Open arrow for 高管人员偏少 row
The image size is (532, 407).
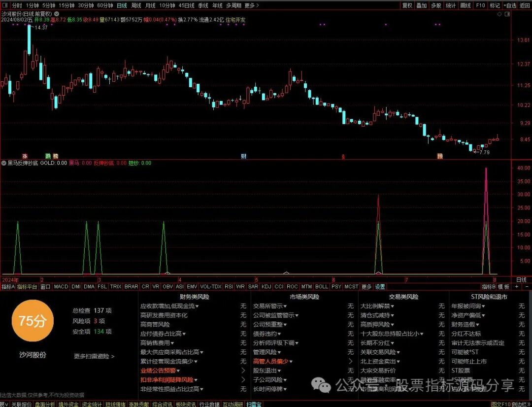coord(351,361)
